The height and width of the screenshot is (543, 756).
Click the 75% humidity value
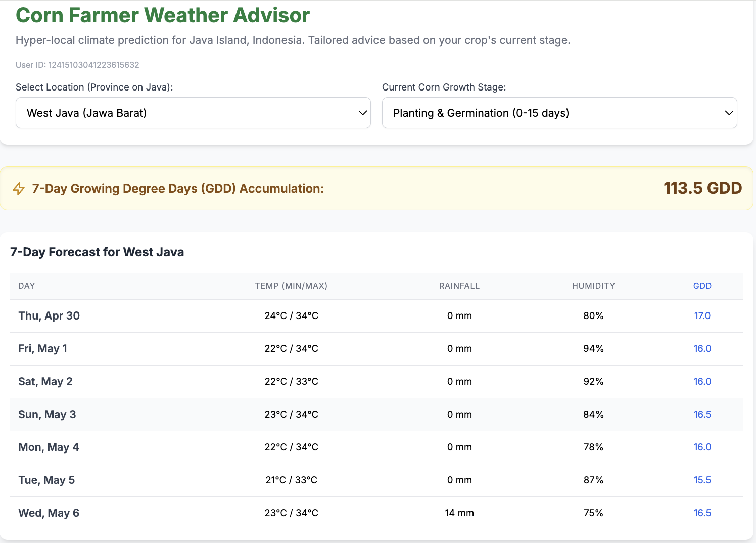point(593,513)
